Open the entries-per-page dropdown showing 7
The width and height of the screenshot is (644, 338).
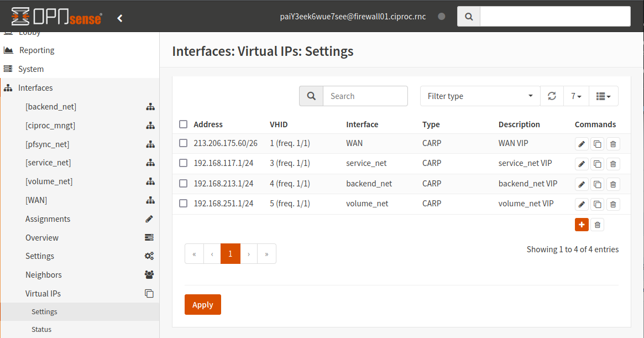point(576,96)
